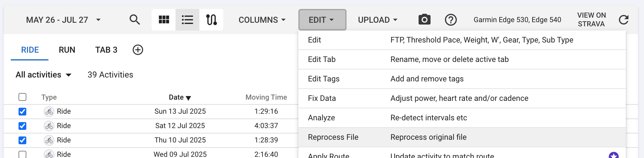This screenshot has width=644, height=158.
Task: Toggle the select-all activities checkbox
Action: click(x=22, y=97)
